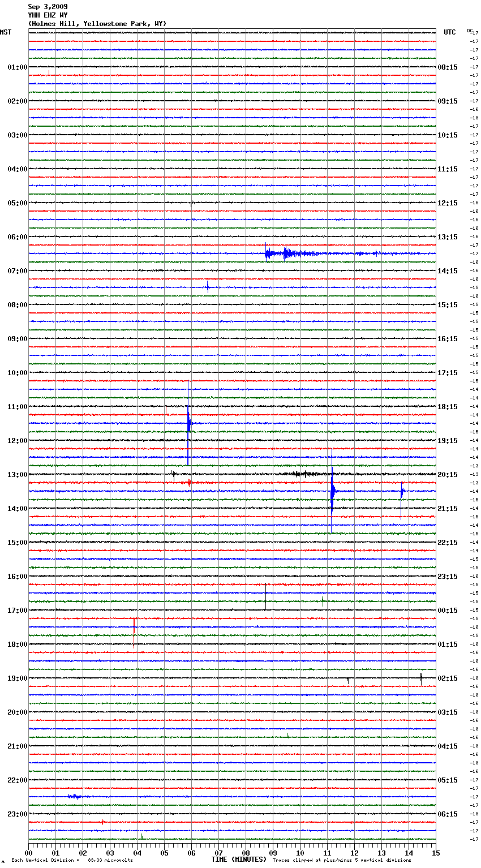Click 'Each Vertical Division = 83.33 microvolts' note
Image resolution: width=481 pixels, height=868 pixels.
click(x=72, y=861)
